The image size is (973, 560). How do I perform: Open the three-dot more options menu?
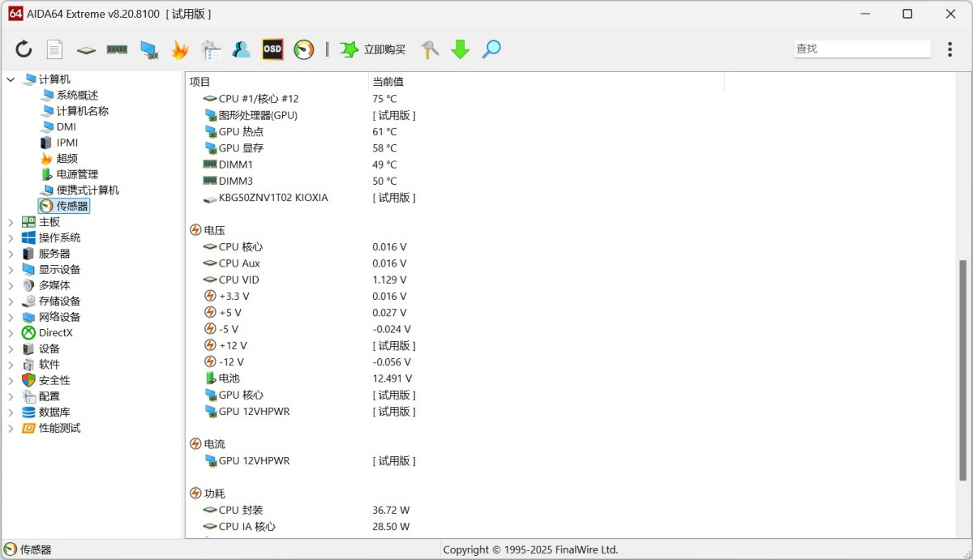[949, 49]
